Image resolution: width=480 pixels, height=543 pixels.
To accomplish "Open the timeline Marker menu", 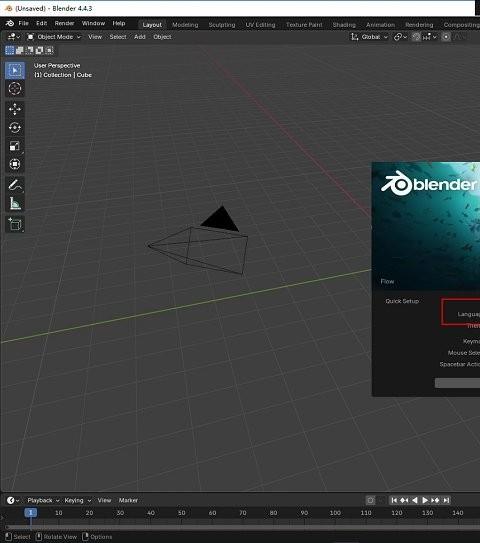I will pyautogui.click(x=128, y=500).
